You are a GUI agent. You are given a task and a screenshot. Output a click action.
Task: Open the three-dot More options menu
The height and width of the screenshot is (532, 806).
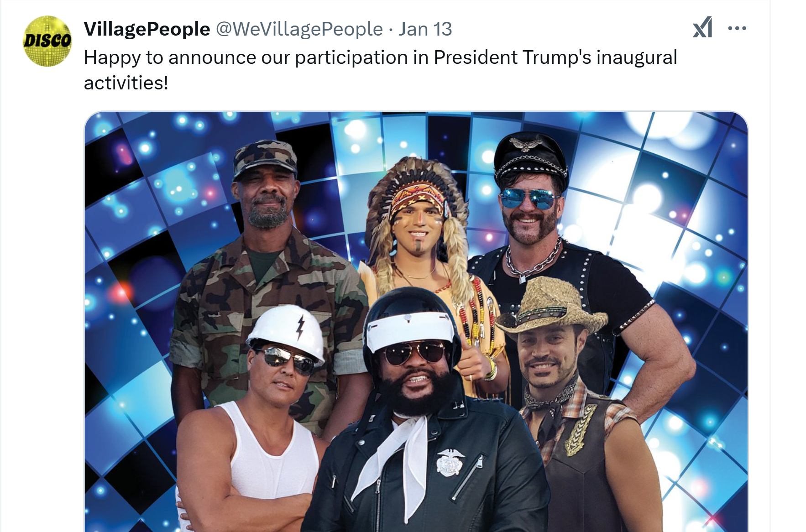click(x=737, y=28)
